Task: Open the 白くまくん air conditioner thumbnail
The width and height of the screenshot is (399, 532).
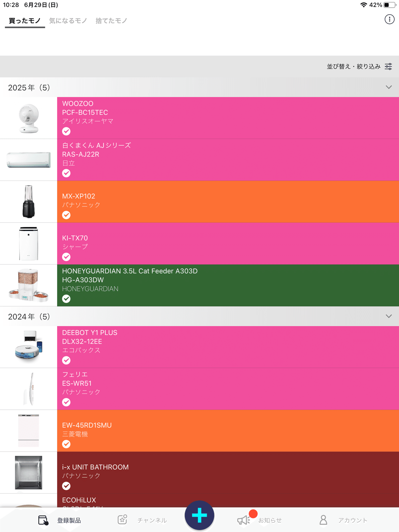Action: 29,160
